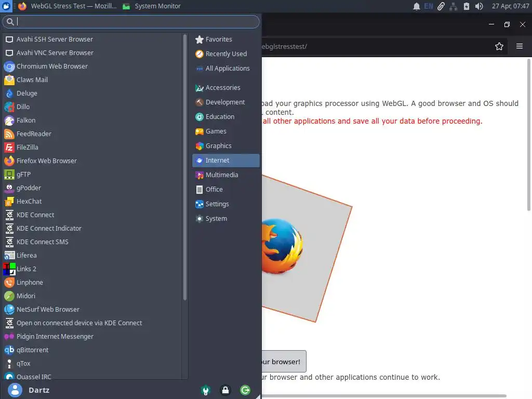The width and height of the screenshot is (532, 399).
Task: Launch Firefox Web Browser entry
Action: (x=92, y=161)
